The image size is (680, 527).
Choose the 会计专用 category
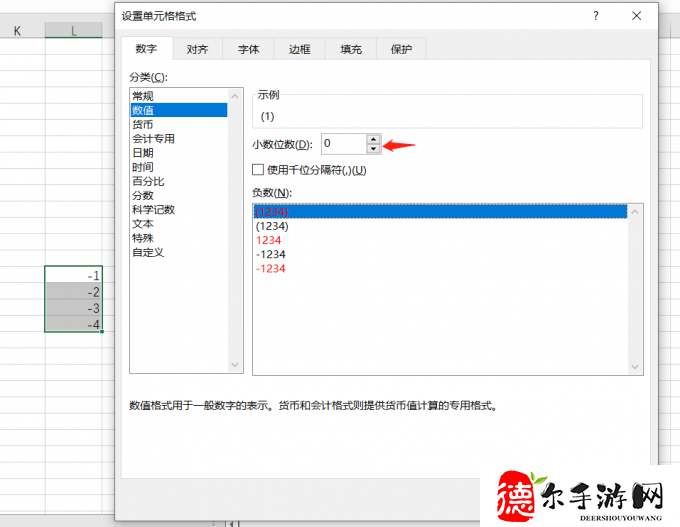click(x=179, y=139)
